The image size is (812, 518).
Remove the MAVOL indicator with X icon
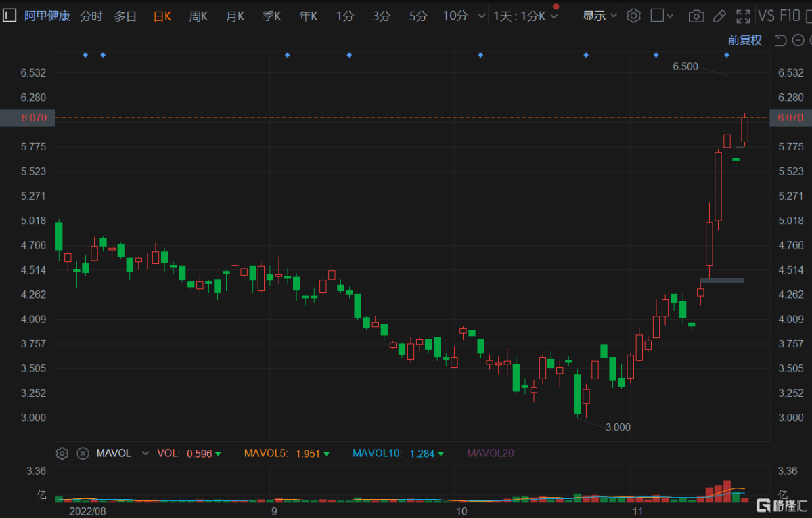point(83,453)
